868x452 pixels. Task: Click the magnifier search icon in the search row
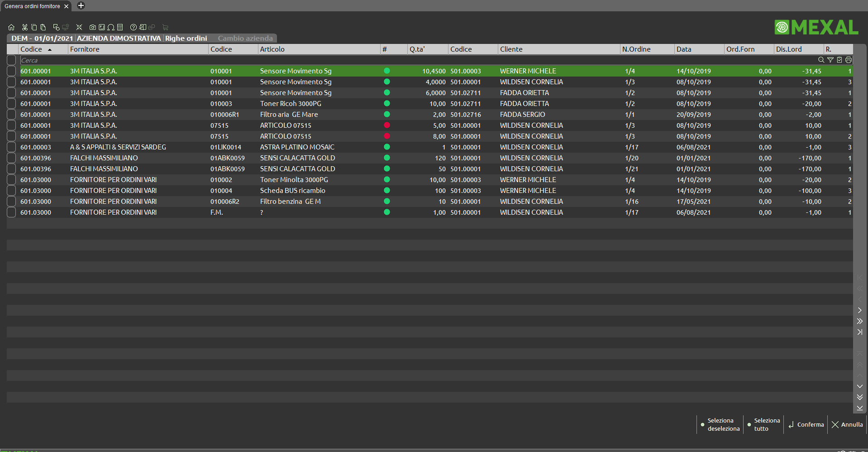point(821,60)
